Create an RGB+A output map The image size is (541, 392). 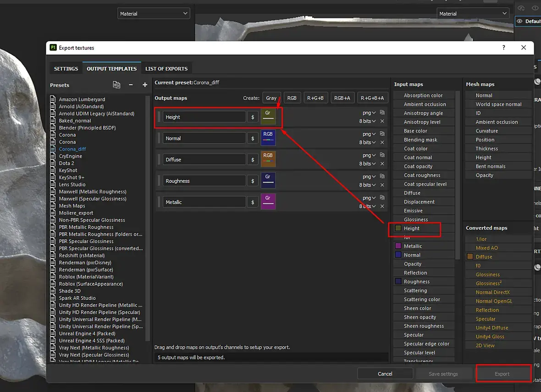point(342,98)
